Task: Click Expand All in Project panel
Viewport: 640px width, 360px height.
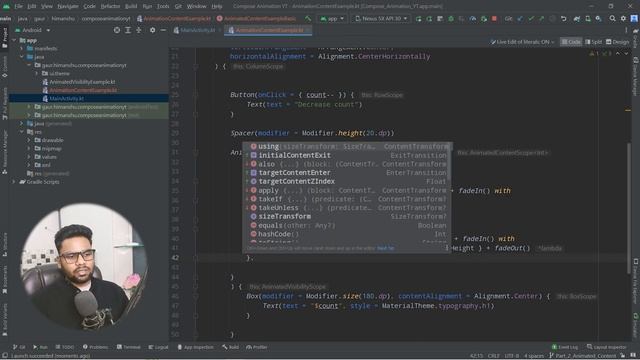Action: tap(128, 30)
